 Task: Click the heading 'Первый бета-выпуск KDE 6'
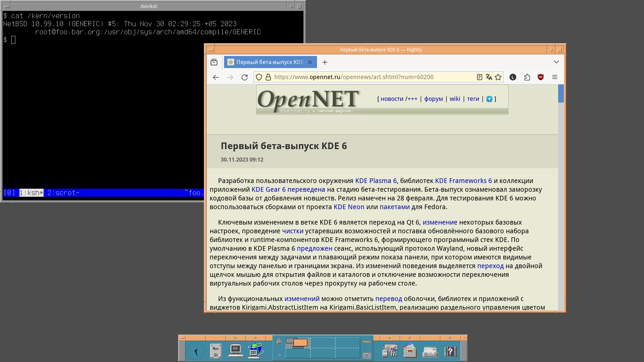[284, 146]
